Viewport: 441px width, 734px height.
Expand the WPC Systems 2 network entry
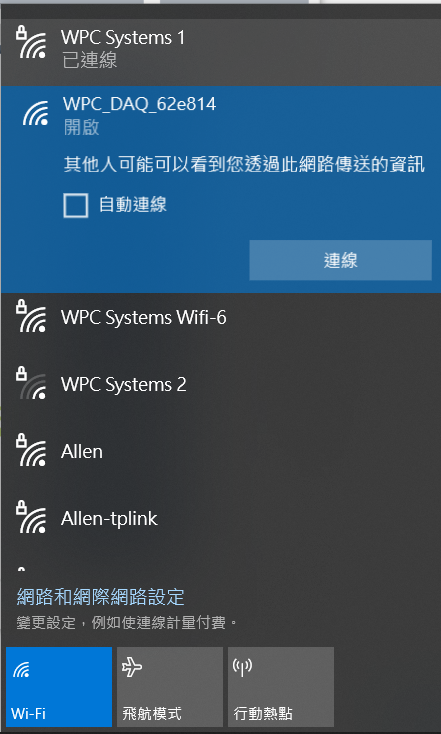220,384
